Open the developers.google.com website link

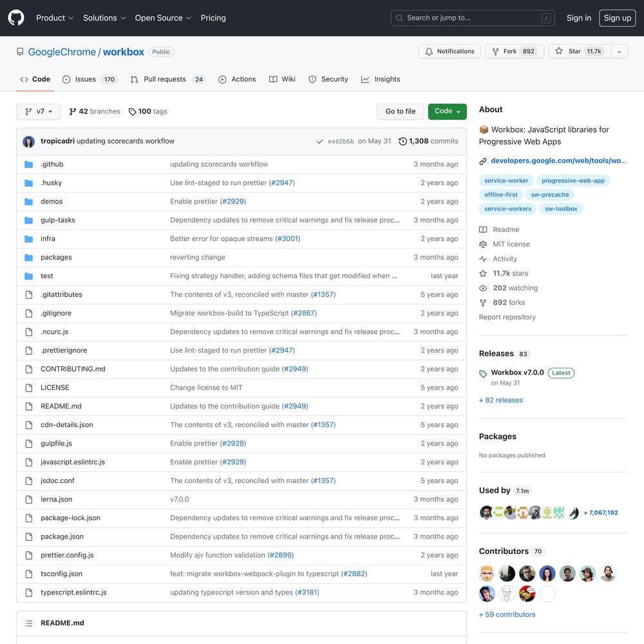pyautogui.click(x=558, y=160)
